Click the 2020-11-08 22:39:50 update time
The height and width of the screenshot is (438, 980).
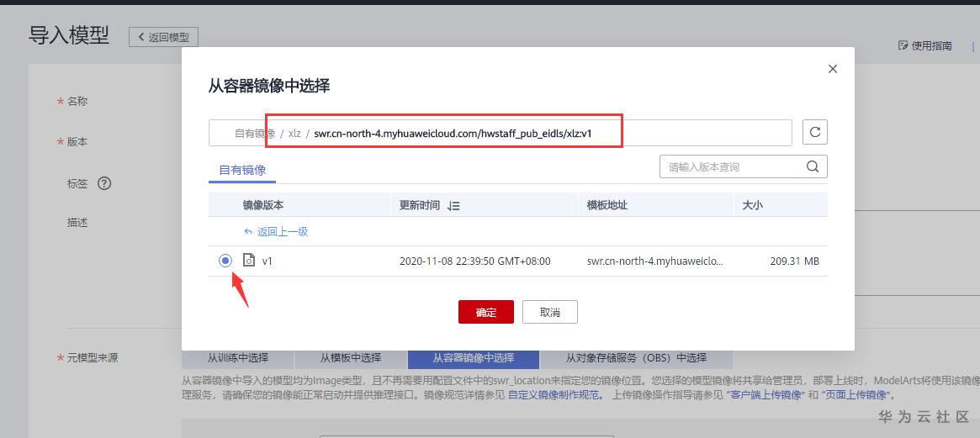[475, 261]
